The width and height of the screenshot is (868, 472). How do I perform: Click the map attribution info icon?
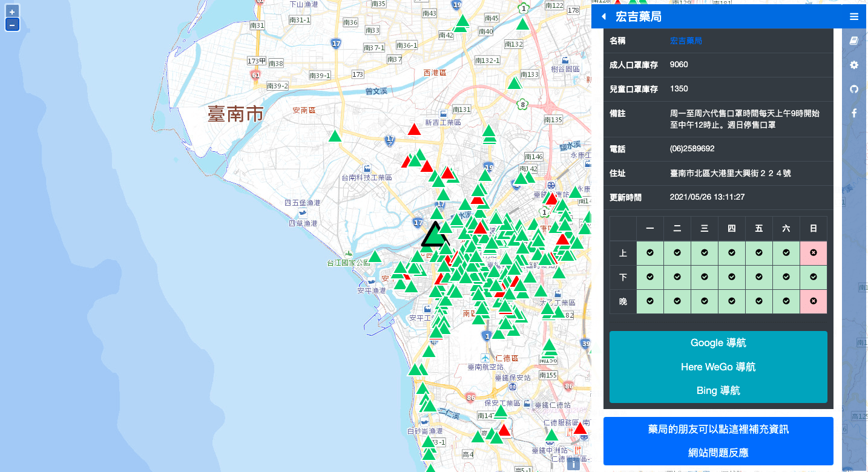(x=573, y=464)
